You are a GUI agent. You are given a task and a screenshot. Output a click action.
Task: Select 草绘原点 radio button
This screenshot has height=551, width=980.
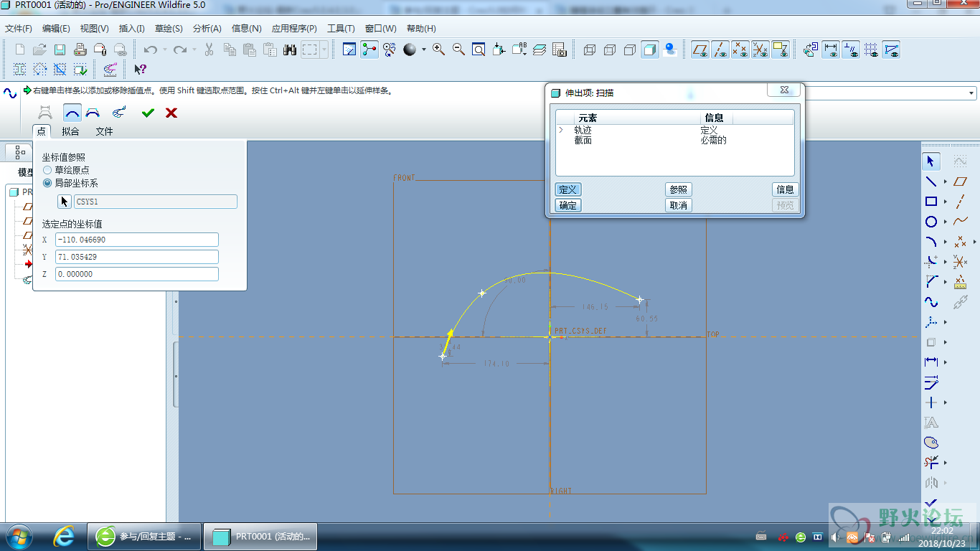click(x=48, y=170)
